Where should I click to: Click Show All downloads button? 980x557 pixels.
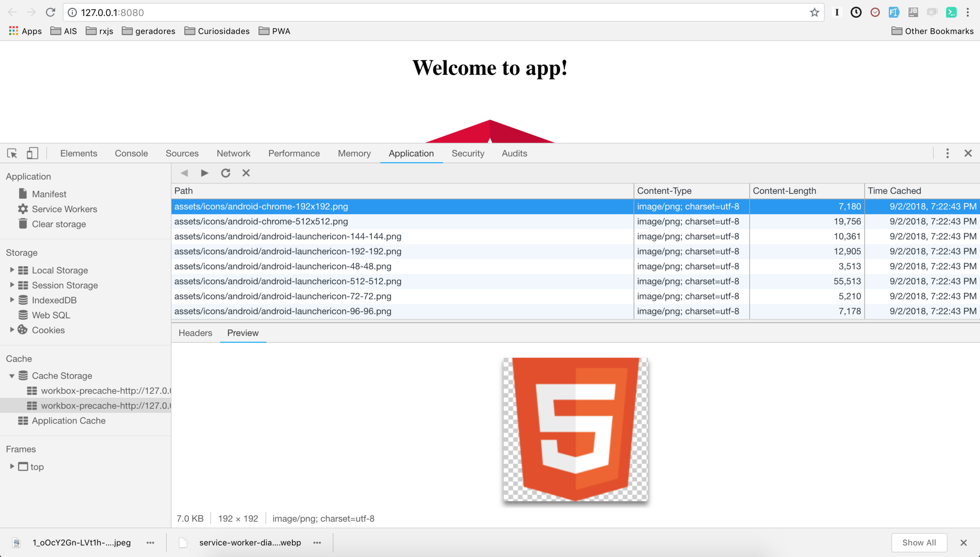(x=919, y=543)
